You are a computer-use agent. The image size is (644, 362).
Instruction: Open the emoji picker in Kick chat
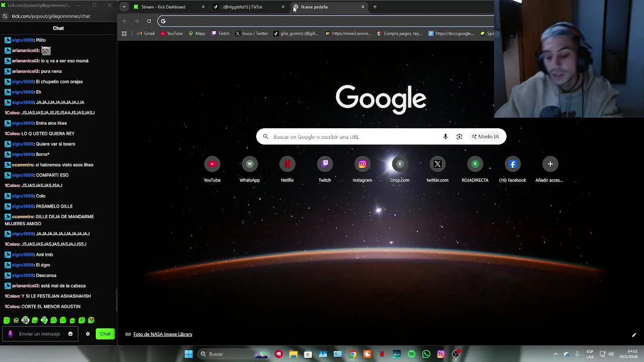pos(70,334)
